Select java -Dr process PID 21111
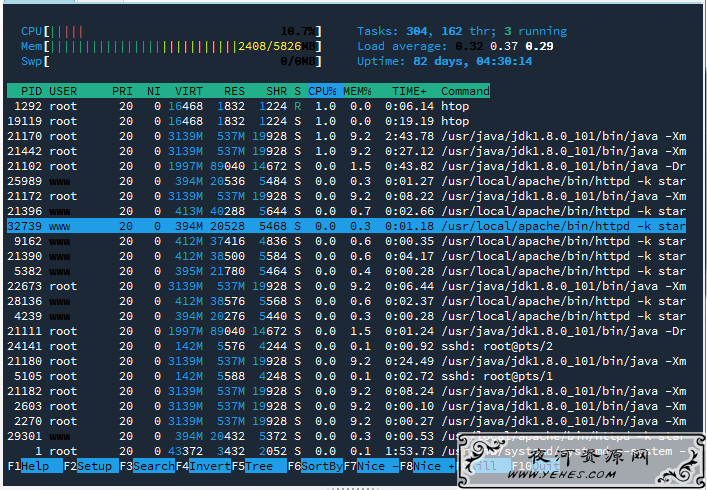 pos(346,331)
